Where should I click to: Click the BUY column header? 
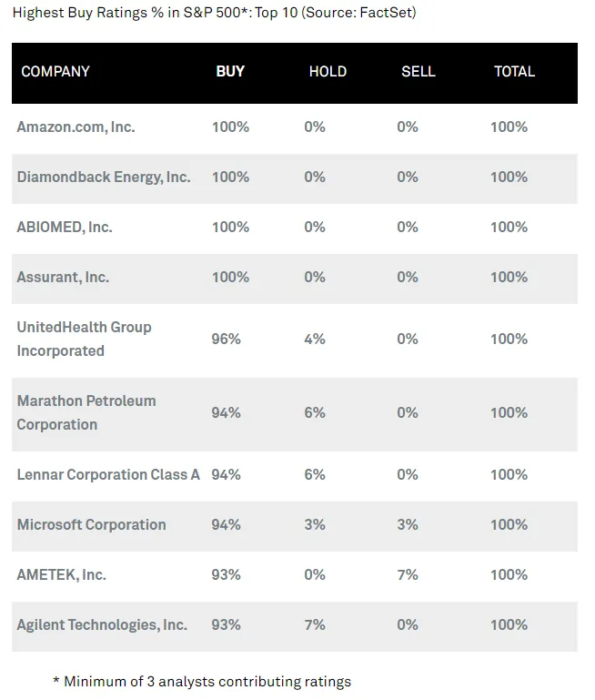230,71
